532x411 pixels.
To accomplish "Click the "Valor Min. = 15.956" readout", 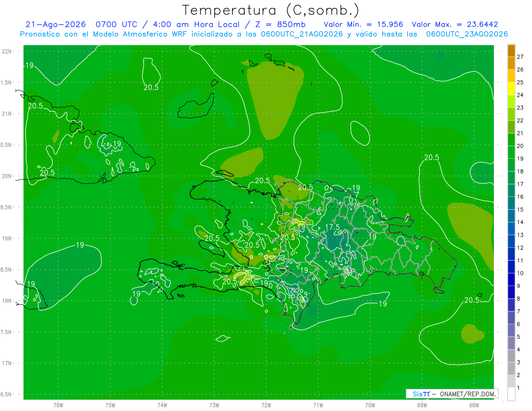I will (x=363, y=24).
